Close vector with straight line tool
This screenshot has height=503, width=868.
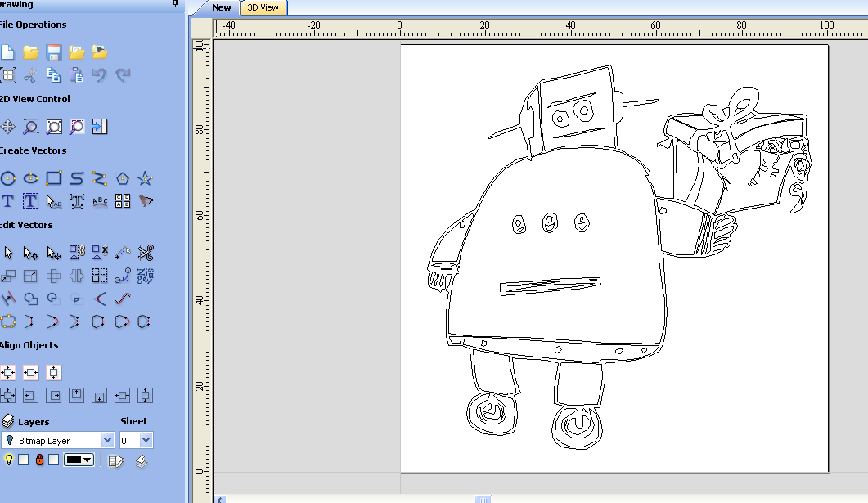click(100, 321)
